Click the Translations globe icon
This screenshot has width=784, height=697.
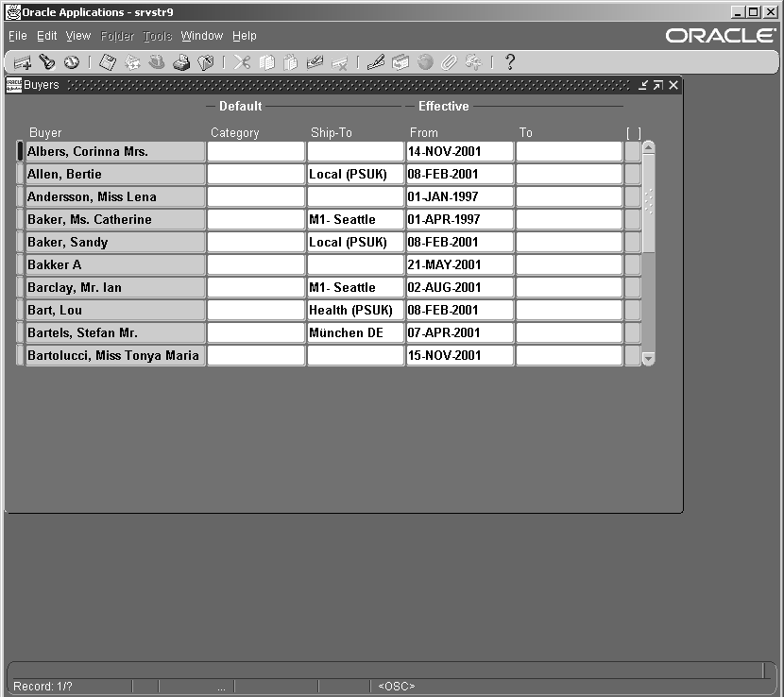pos(425,62)
